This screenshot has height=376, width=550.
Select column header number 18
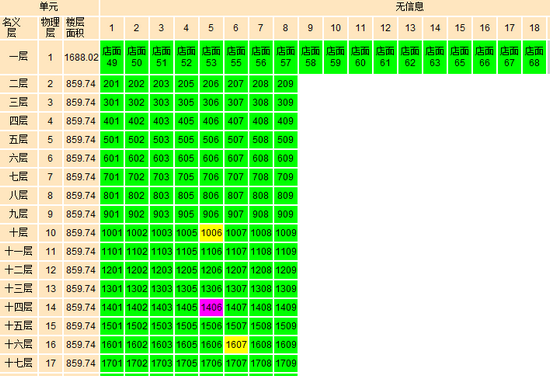pyautogui.click(x=534, y=28)
